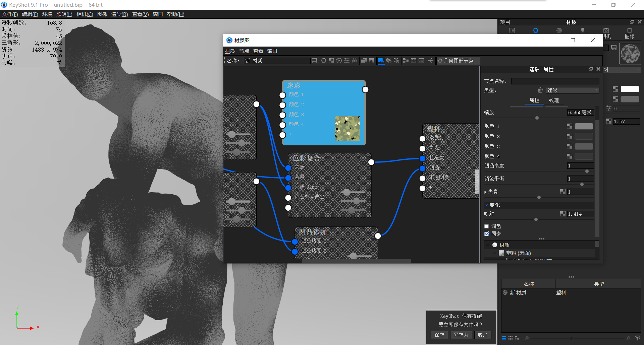Collapse the 变化 section
Image resolution: width=644 pixels, height=345 pixels.
click(x=487, y=205)
